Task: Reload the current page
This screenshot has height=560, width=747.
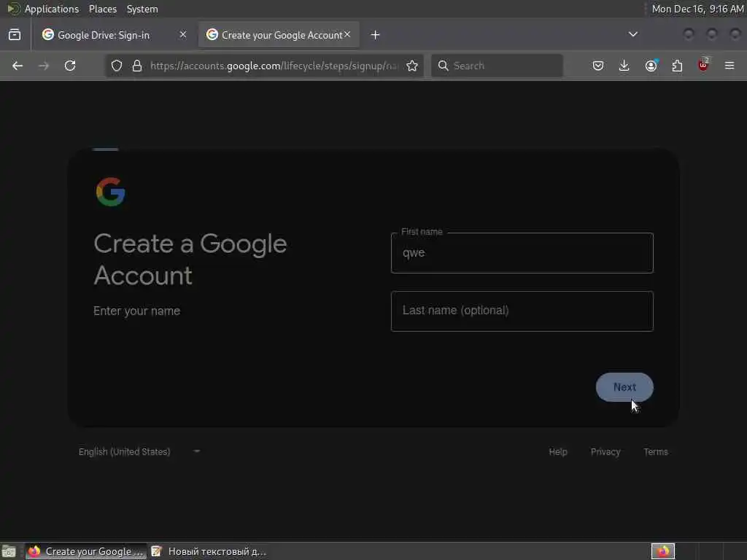Action: tap(70, 66)
